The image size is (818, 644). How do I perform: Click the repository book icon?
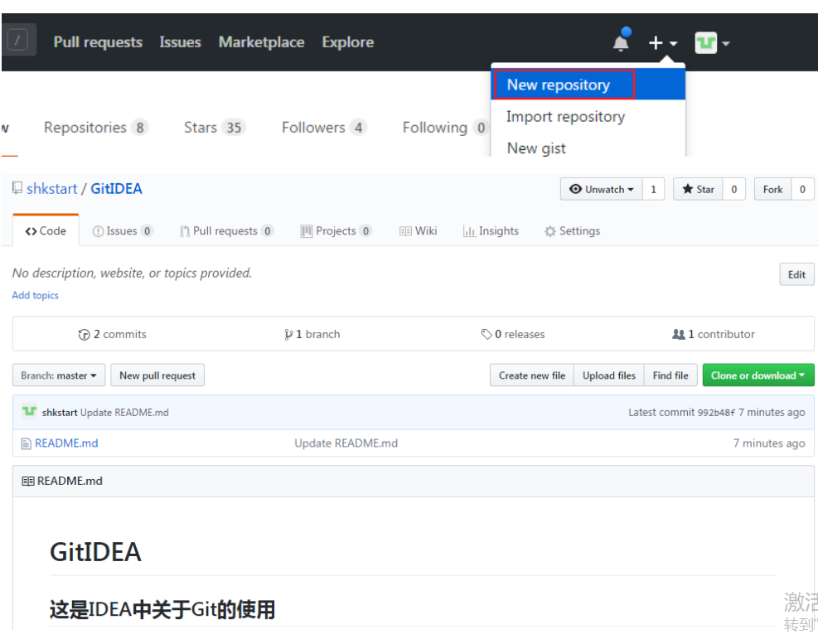click(17, 188)
